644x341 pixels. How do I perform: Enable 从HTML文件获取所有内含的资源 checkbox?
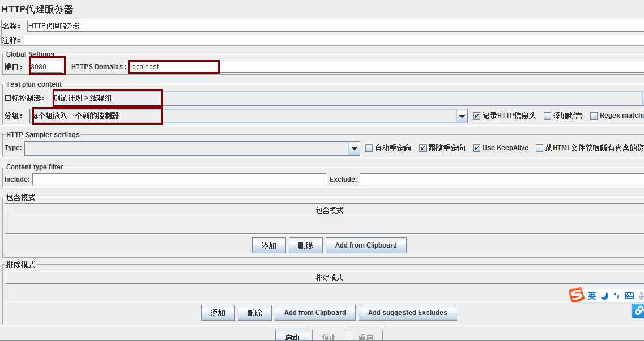click(x=539, y=148)
